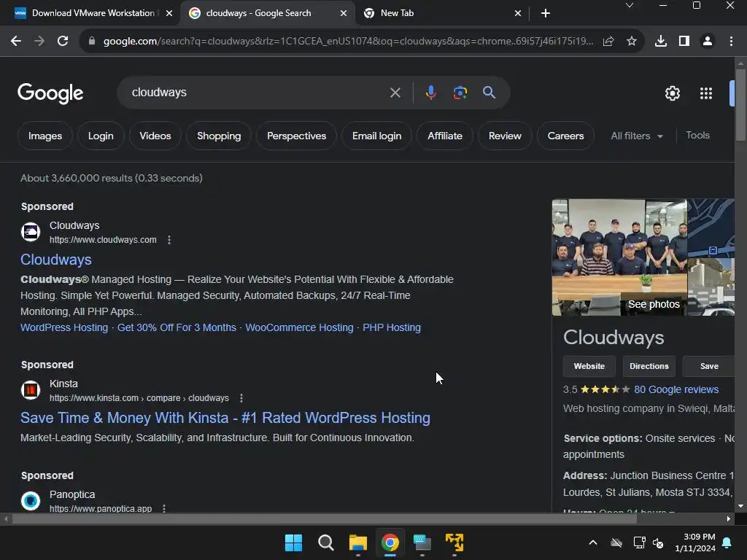Open Save Time & Money With Kinsta link
This screenshot has width=747, height=560.
pyautogui.click(x=225, y=418)
